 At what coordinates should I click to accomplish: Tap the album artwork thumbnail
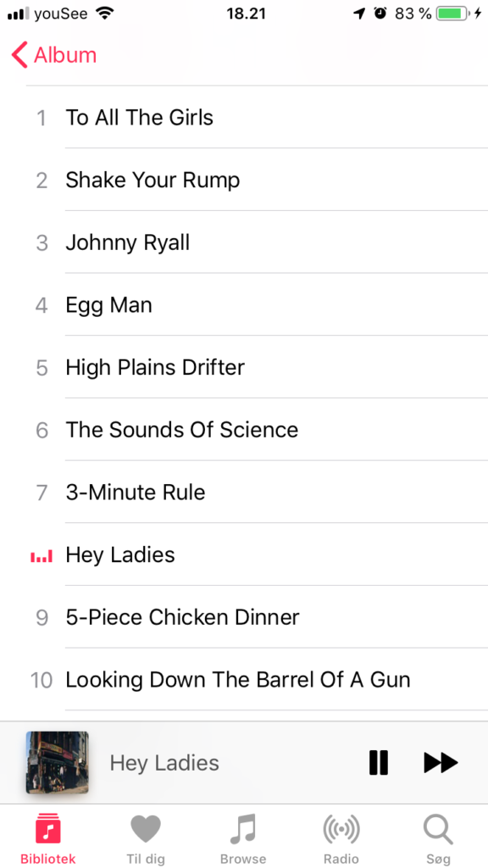click(x=57, y=762)
